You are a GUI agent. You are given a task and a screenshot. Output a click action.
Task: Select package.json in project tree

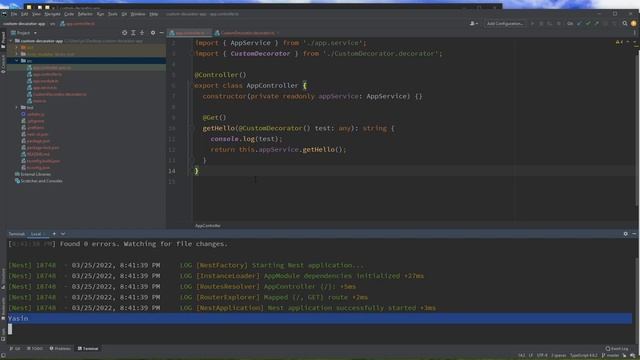(38, 141)
